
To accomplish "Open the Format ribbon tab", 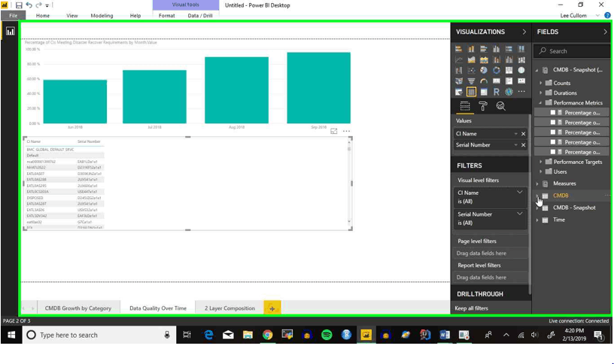I will coord(167,16).
